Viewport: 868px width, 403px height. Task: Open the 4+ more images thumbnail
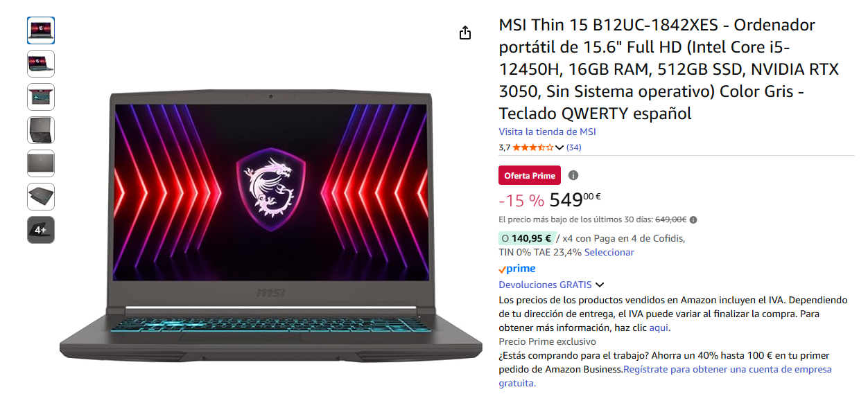(41, 230)
